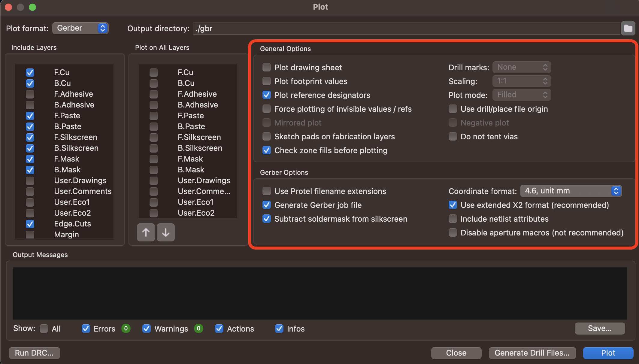This screenshot has width=639, height=364.
Task: Check User.Eco2 in Plot on All Layers
Action: tap(154, 213)
